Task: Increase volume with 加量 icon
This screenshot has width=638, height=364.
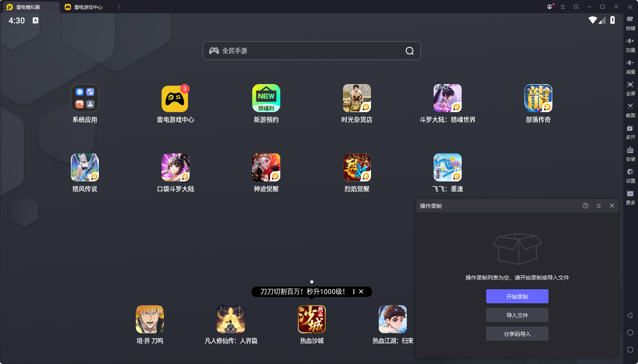Action: pos(630,45)
